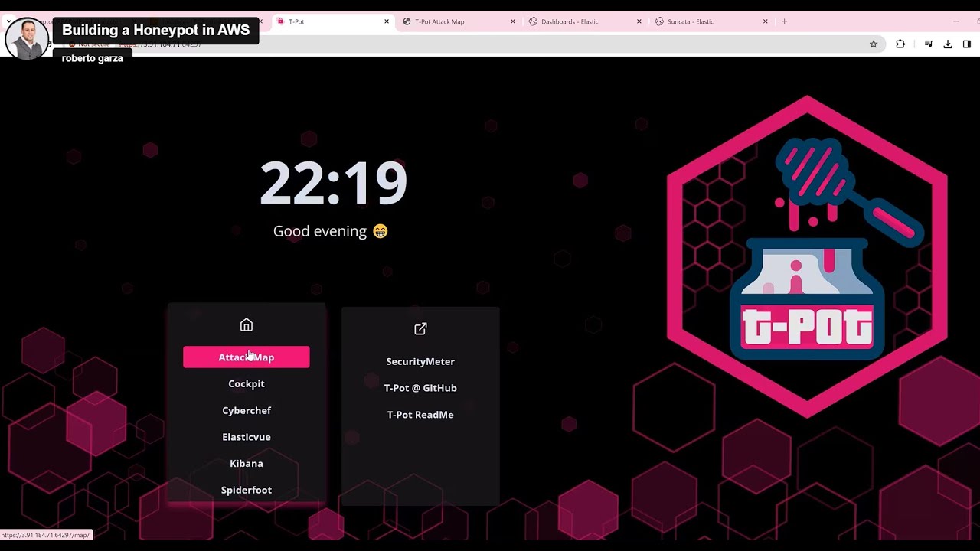980x551 pixels.
Task: Click the T-Pot honeypot logo
Action: pos(807,257)
